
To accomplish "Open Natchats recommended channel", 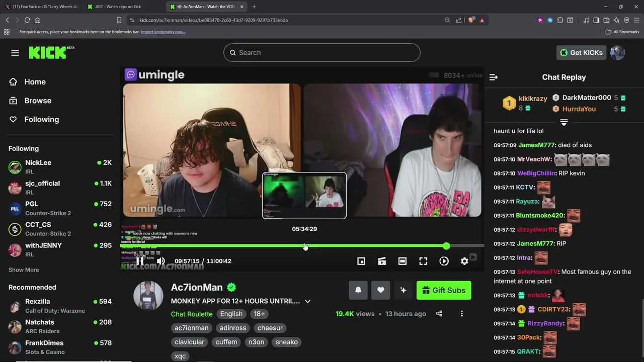I will (x=60, y=326).
